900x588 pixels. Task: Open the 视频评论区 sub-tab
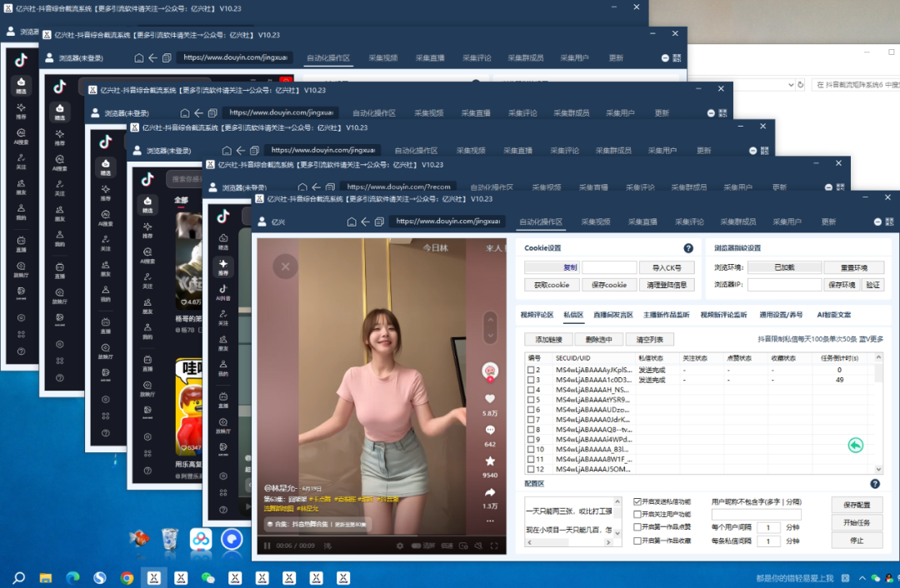tap(537, 314)
